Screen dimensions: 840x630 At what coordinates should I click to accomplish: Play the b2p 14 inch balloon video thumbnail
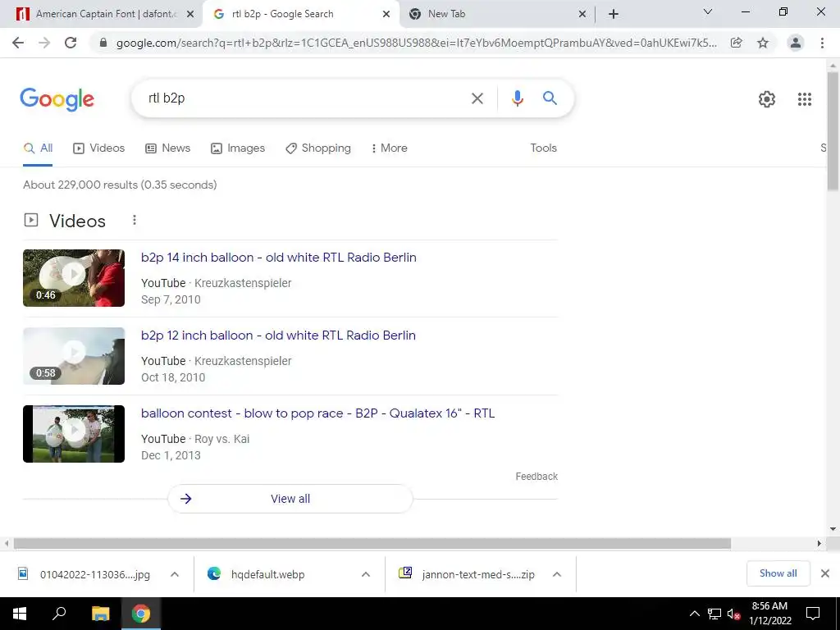click(74, 278)
